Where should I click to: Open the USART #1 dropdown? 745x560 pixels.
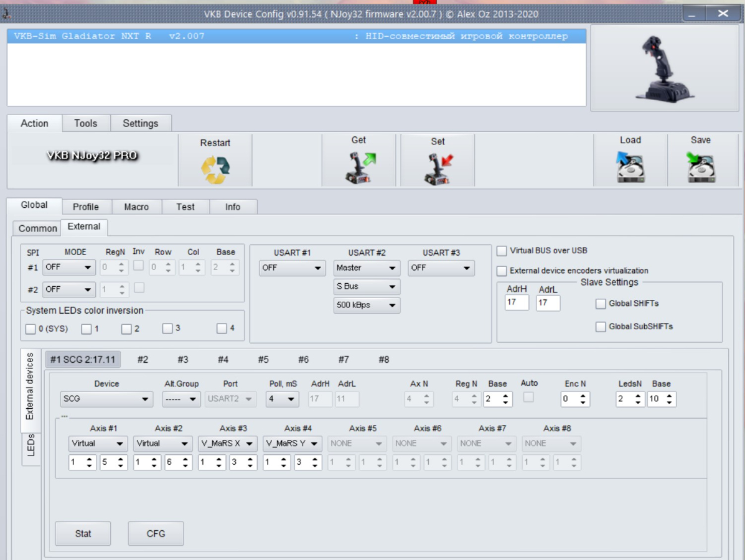(x=292, y=268)
